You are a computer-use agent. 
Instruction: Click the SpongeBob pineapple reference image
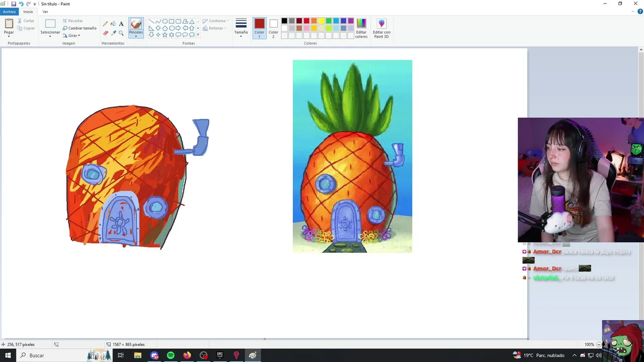coord(352,156)
